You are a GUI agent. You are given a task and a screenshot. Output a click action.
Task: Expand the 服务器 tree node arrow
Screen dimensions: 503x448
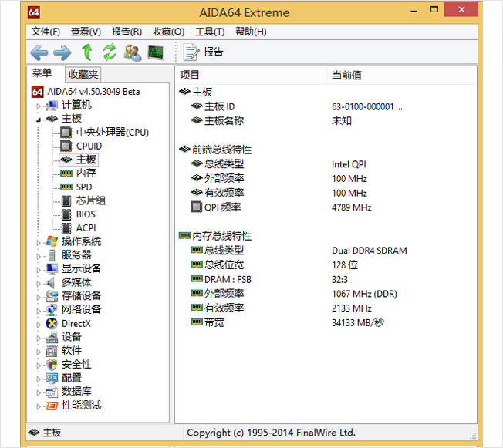click(x=39, y=256)
